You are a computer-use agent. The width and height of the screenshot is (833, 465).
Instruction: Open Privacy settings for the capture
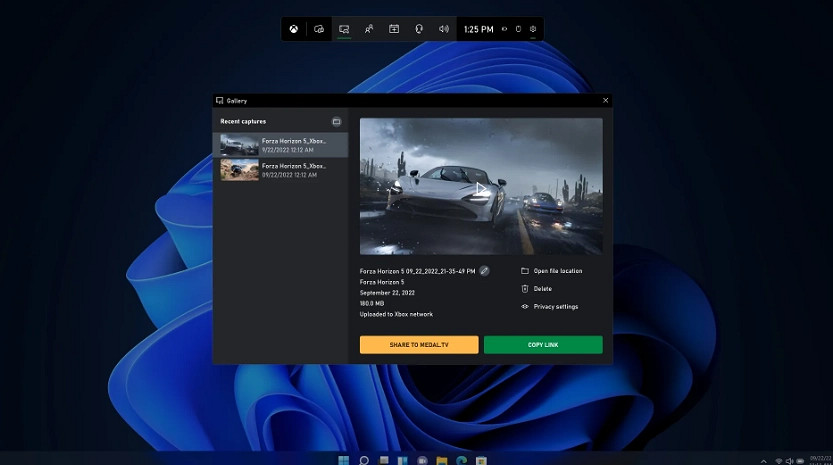[555, 307]
